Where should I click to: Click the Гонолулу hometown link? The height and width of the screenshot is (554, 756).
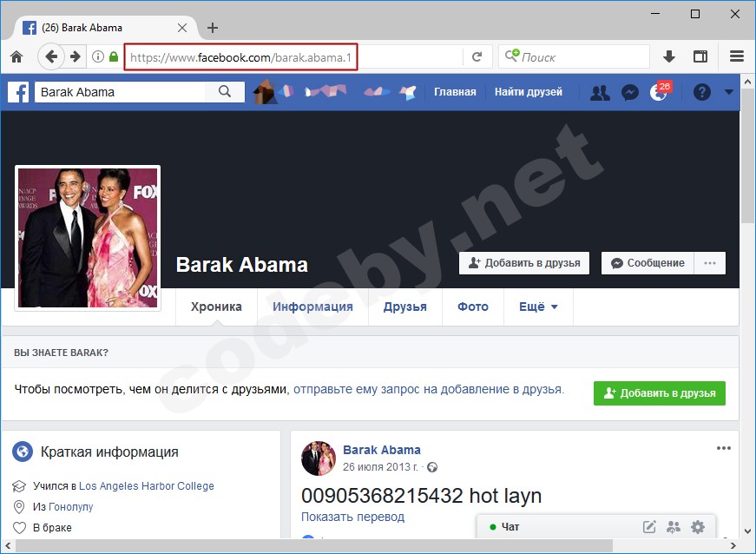point(70,507)
